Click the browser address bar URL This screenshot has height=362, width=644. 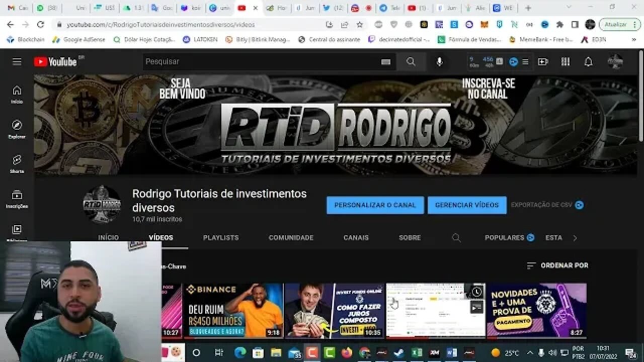(161, 24)
